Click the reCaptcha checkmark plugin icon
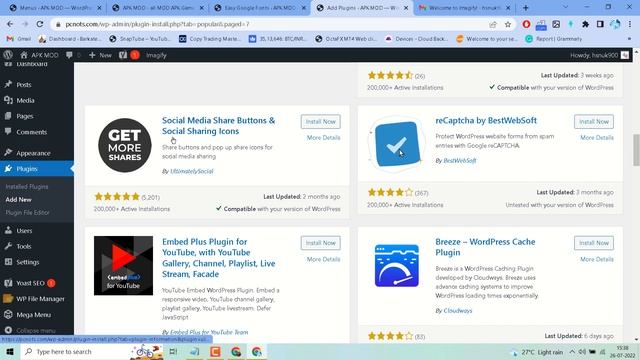The height and width of the screenshot is (360, 640). pos(397,144)
